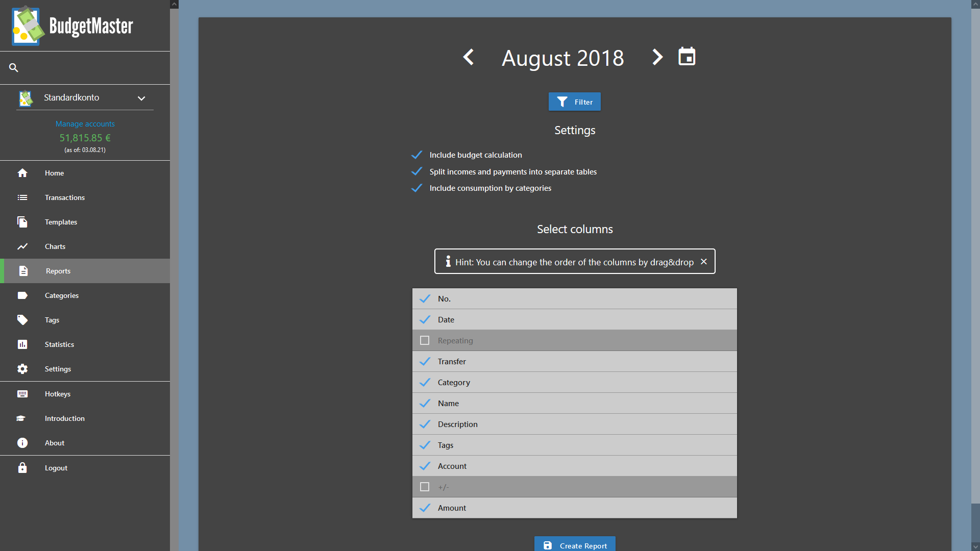
Task: Open Charts via the line-chart icon
Action: pyautogui.click(x=22, y=246)
